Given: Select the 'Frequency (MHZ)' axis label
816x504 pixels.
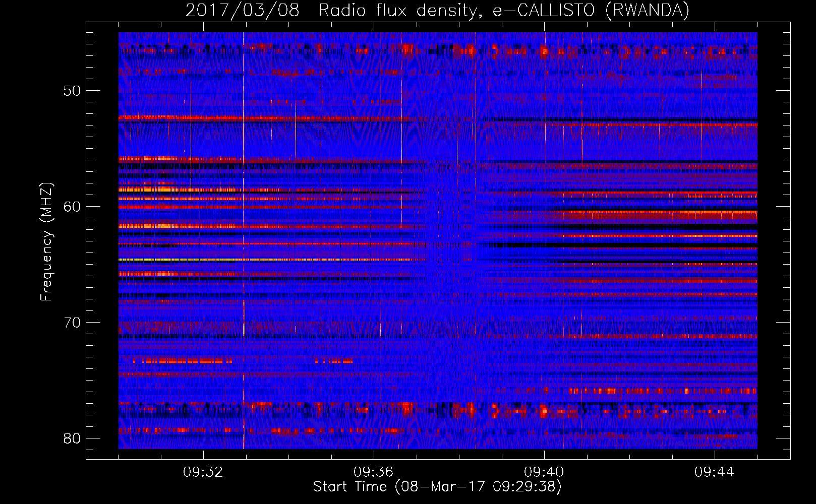Looking at the screenshot, I should click(46, 242).
